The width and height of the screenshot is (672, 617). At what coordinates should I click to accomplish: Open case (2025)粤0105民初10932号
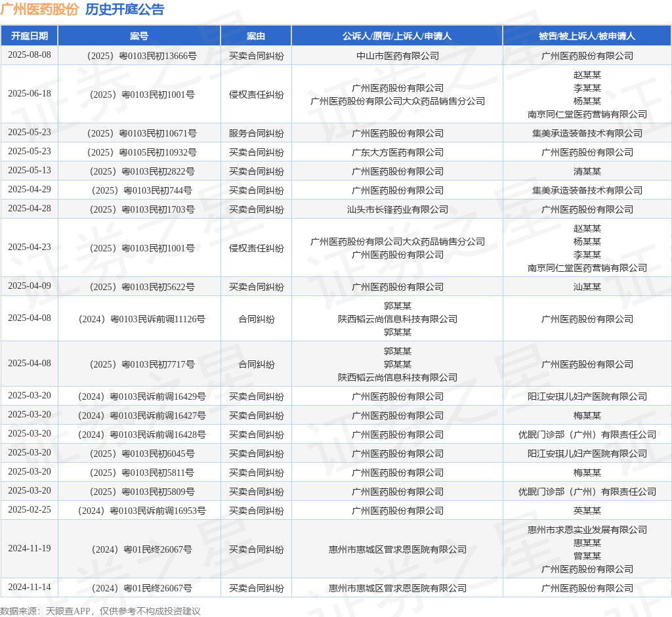click(139, 152)
